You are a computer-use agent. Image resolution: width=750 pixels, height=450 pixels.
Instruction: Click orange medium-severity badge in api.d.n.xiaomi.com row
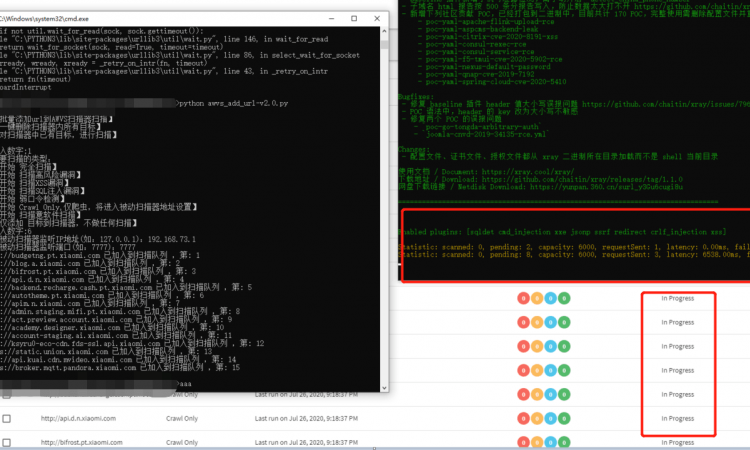pyautogui.click(x=537, y=418)
